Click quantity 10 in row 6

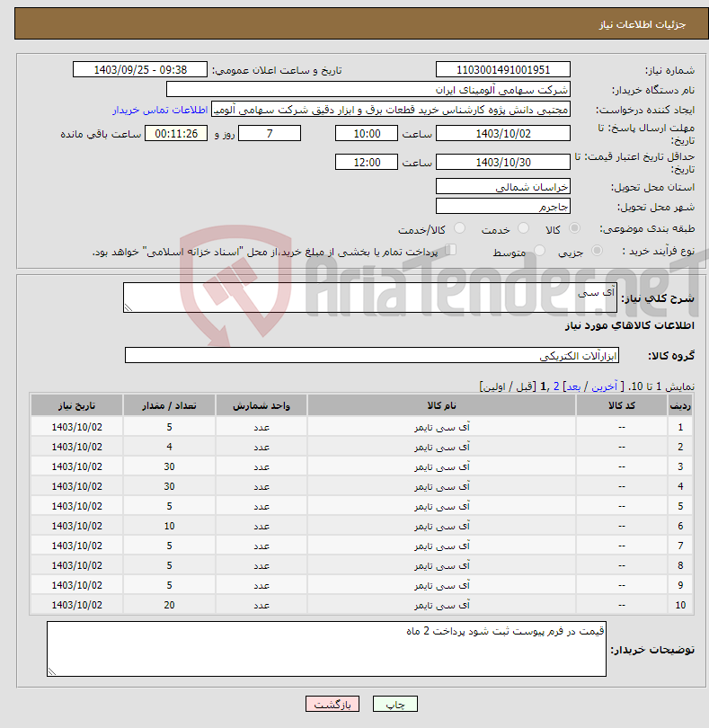[x=169, y=526]
